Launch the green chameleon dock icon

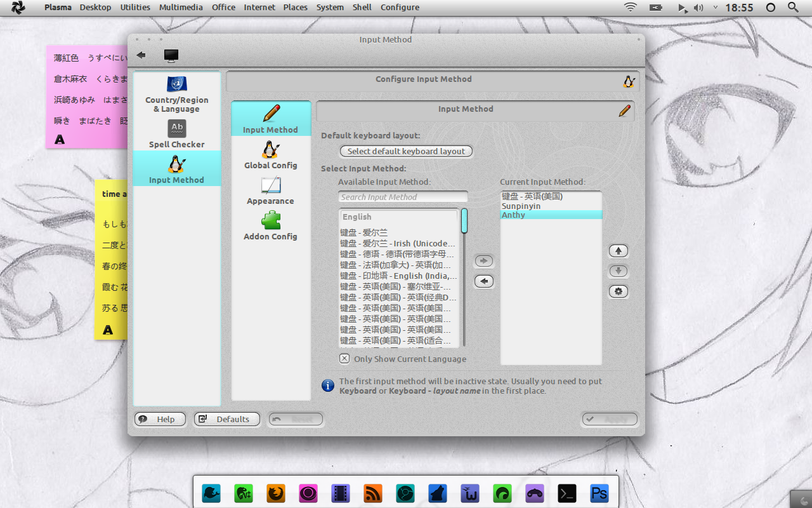click(244, 493)
